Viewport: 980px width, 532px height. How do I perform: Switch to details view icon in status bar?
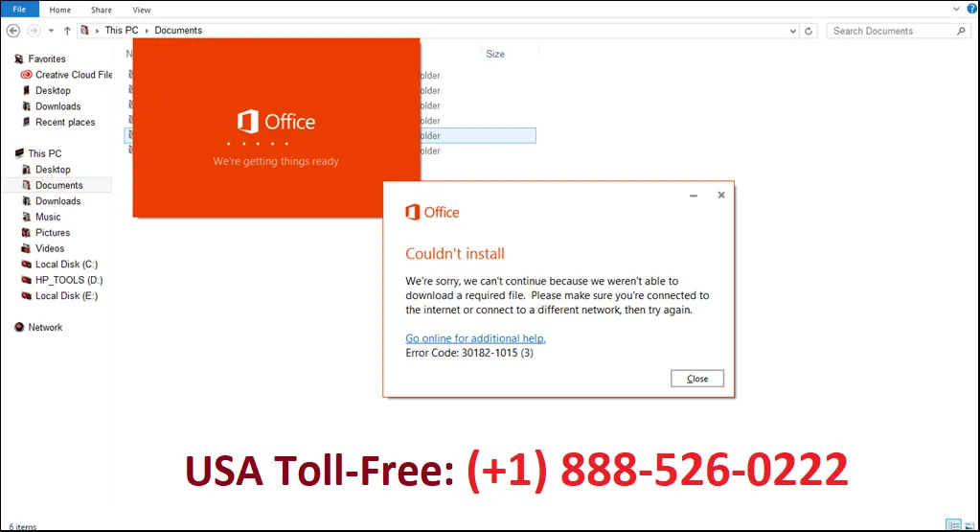tap(953, 524)
